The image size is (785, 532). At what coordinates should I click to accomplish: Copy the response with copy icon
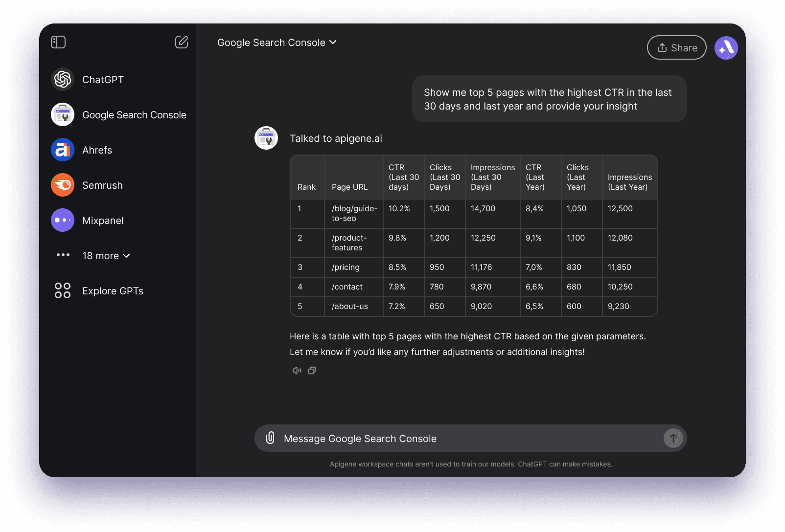coord(312,371)
